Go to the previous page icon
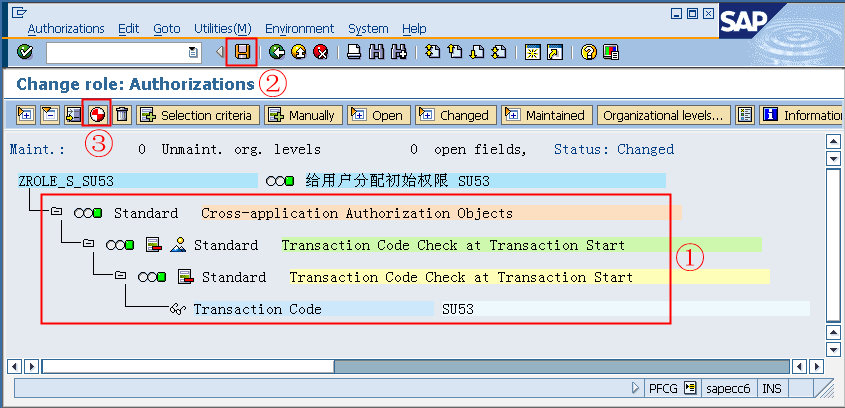 click(455, 52)
